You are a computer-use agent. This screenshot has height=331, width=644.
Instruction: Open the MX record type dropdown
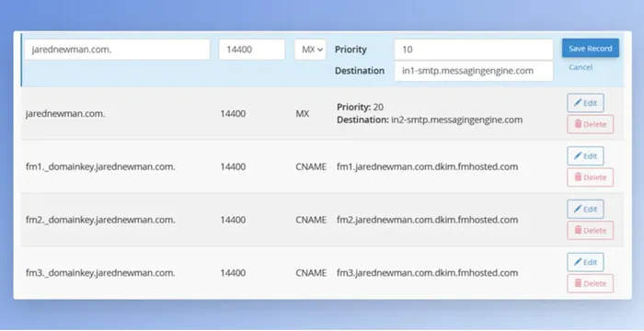[310, 50]
